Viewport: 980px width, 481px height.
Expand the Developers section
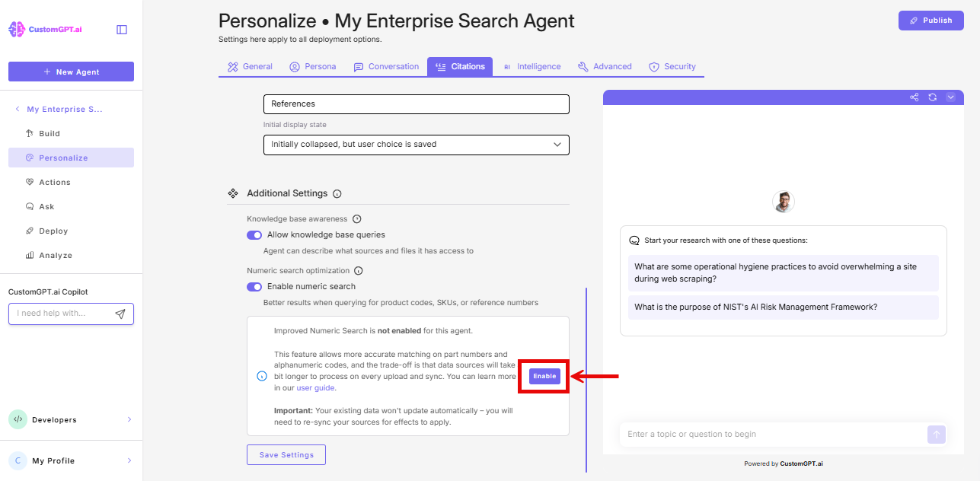pyautogui.click(x=71, y=419)
